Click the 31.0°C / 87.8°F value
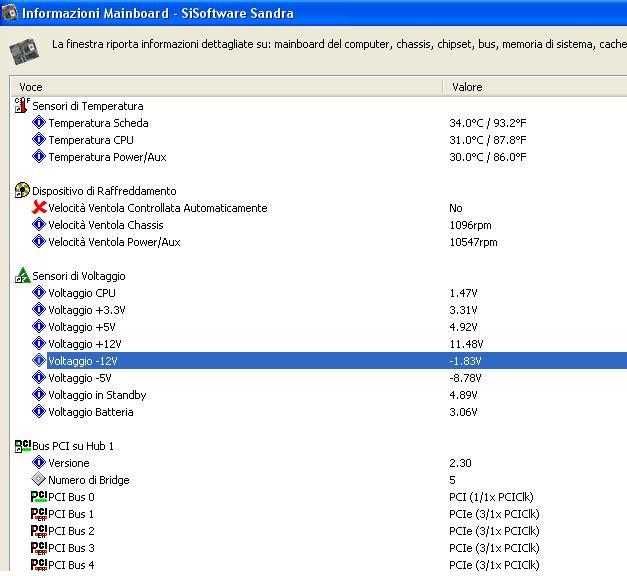Viewport: 627px width, 576px height. [487, 140]
